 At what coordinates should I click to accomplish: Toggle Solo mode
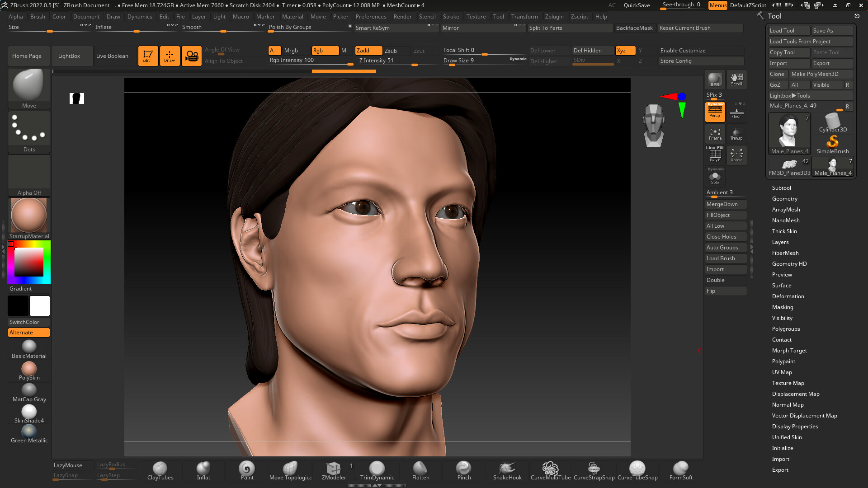click(715, 177)
